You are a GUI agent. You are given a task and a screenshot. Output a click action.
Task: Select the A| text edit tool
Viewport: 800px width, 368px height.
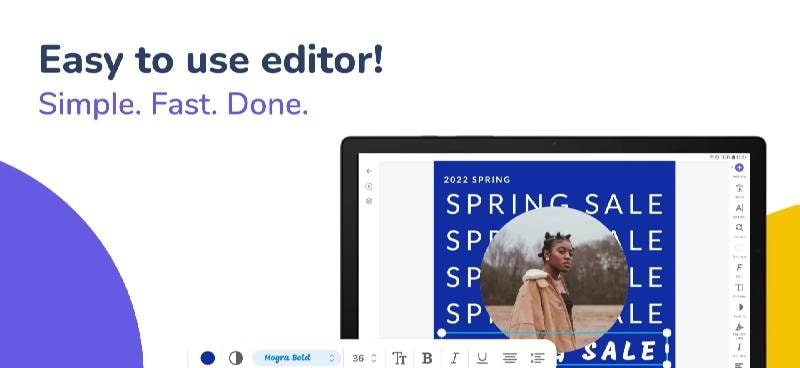pos(739,208)
